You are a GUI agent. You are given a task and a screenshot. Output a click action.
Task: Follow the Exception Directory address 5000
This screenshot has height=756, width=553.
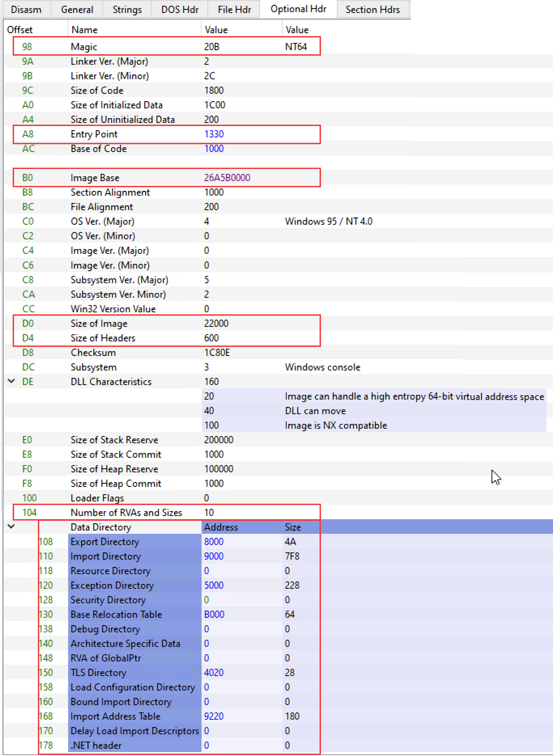pyautogui.click(x=214, y=585)
